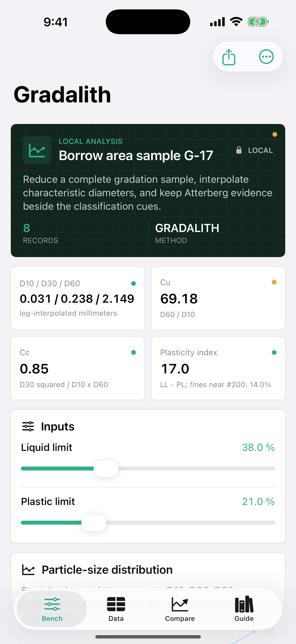
Task: Tap the battery indicator in status bar
Action: click(x=258, y=22)
